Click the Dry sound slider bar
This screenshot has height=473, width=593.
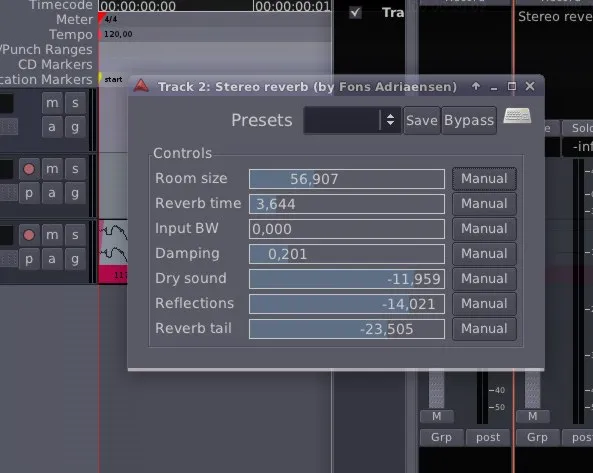point(347,279)
